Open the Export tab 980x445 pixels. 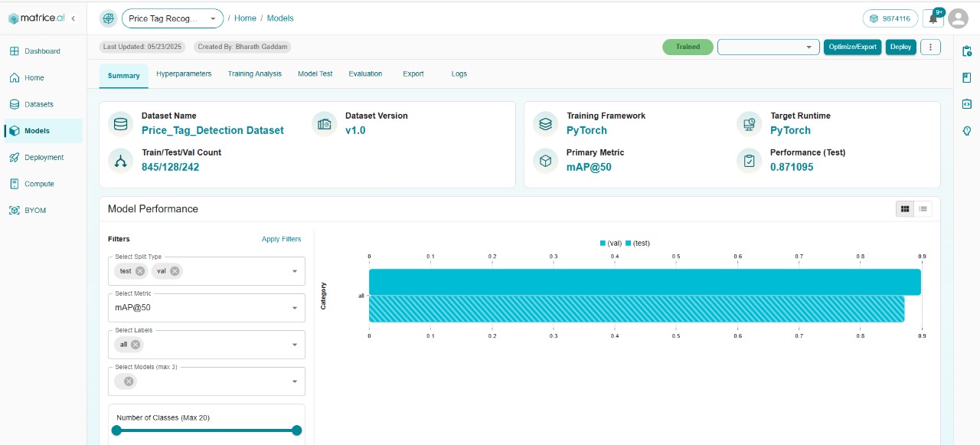413,74
